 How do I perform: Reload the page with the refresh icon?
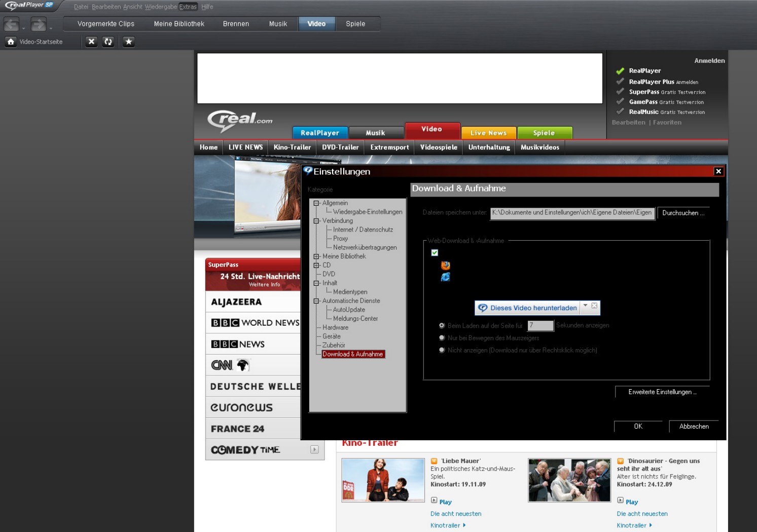point(108,42)
